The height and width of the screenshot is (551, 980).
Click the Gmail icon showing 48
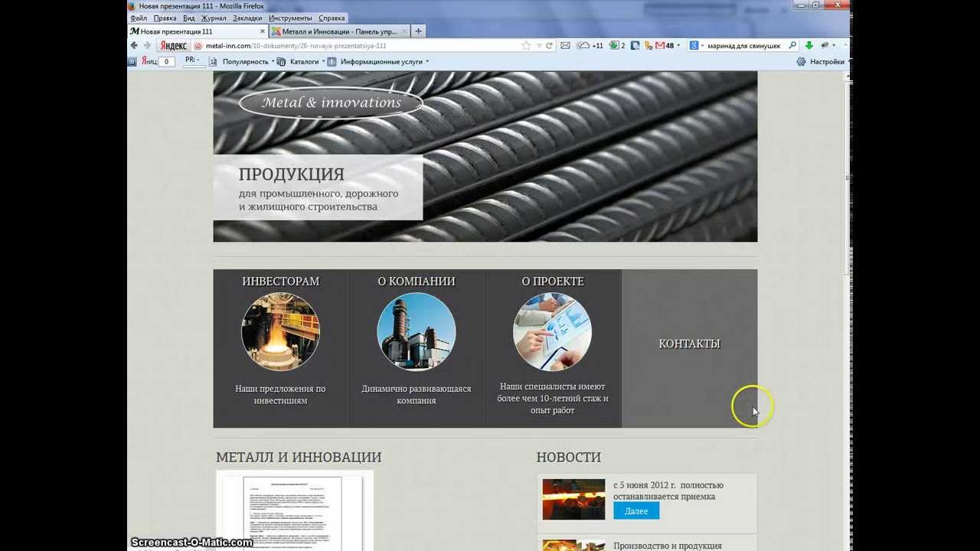(x=664, y=46)
